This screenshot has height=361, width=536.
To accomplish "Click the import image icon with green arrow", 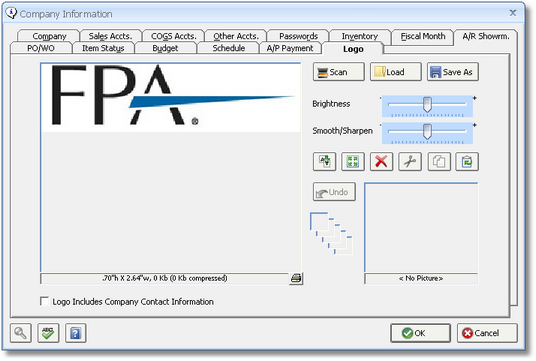I will [324, 161].
